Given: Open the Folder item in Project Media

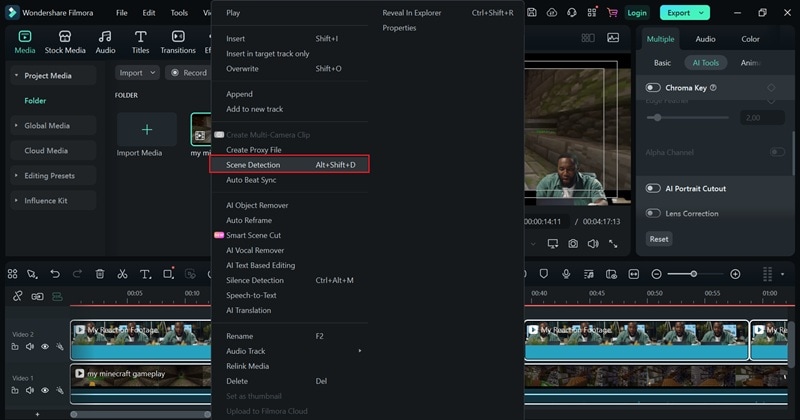Looking at the screenshot, I should 35,101.
